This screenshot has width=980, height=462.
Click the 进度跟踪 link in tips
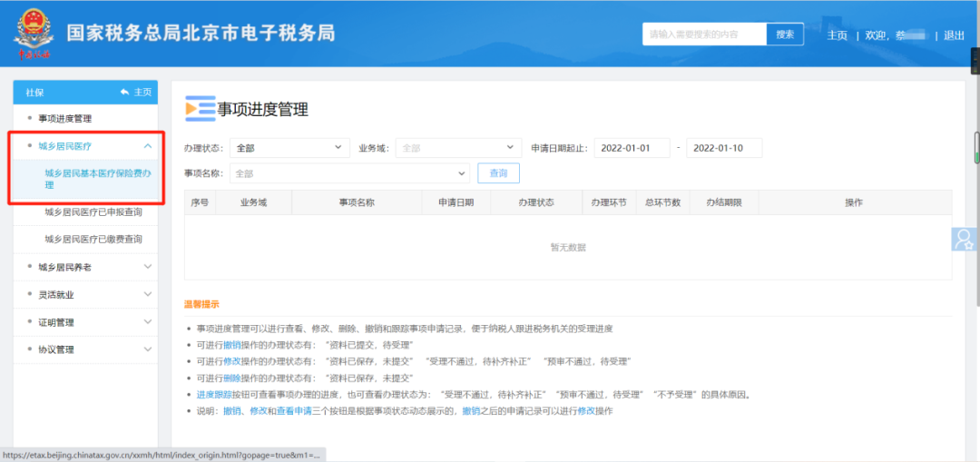214,395
